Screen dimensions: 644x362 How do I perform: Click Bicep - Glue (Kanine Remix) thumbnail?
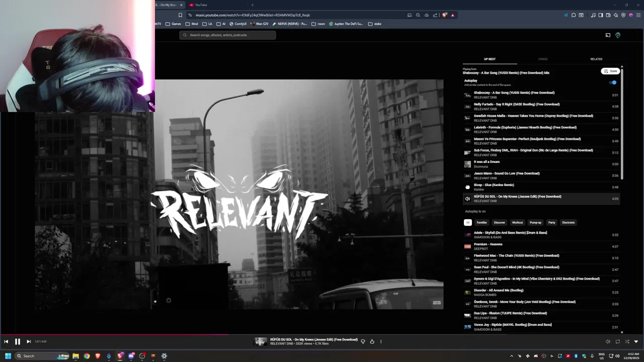click(467, 187)
